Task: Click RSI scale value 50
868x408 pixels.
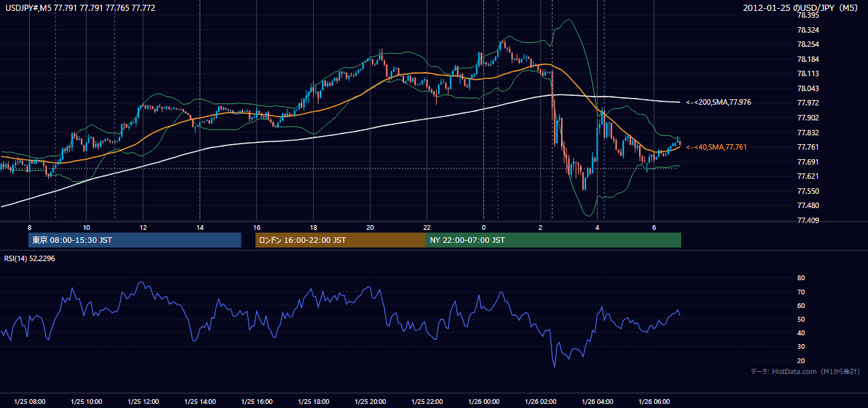Action: (801, 319)
